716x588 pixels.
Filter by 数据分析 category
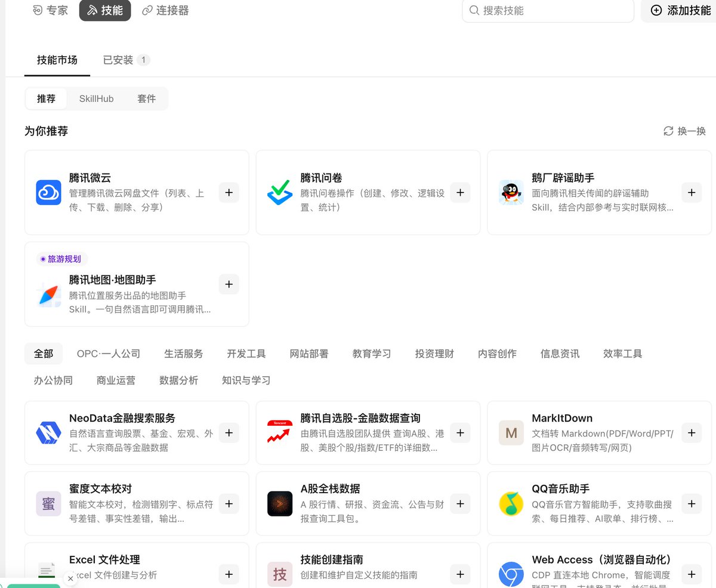(178, 380)
